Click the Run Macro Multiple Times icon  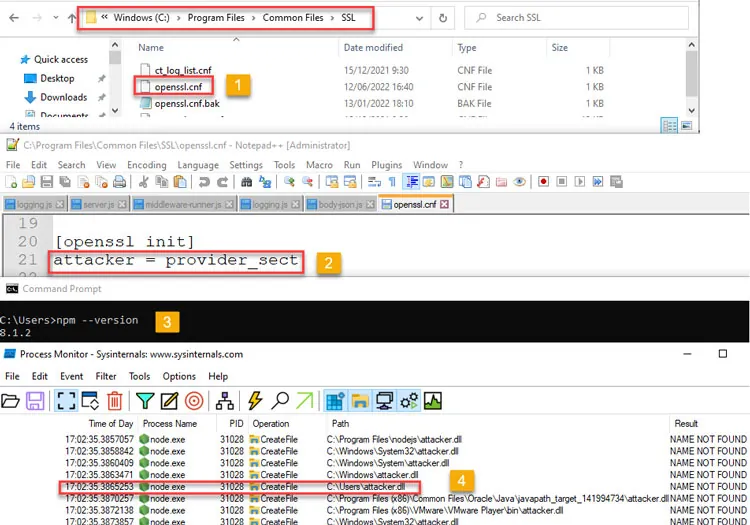598,182
